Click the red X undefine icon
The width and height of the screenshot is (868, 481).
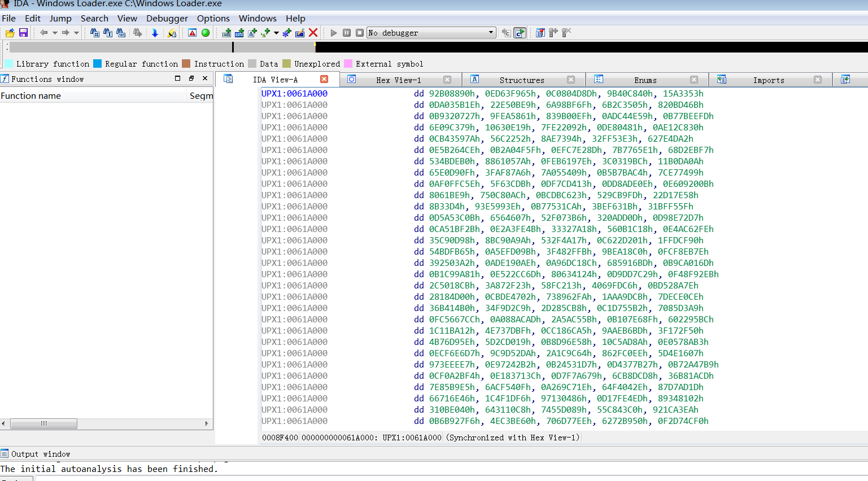pos(313,33)
